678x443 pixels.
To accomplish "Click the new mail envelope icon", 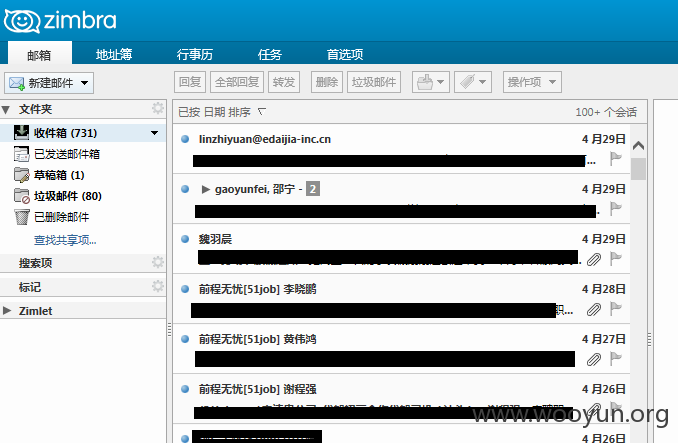I will point(17,83).
